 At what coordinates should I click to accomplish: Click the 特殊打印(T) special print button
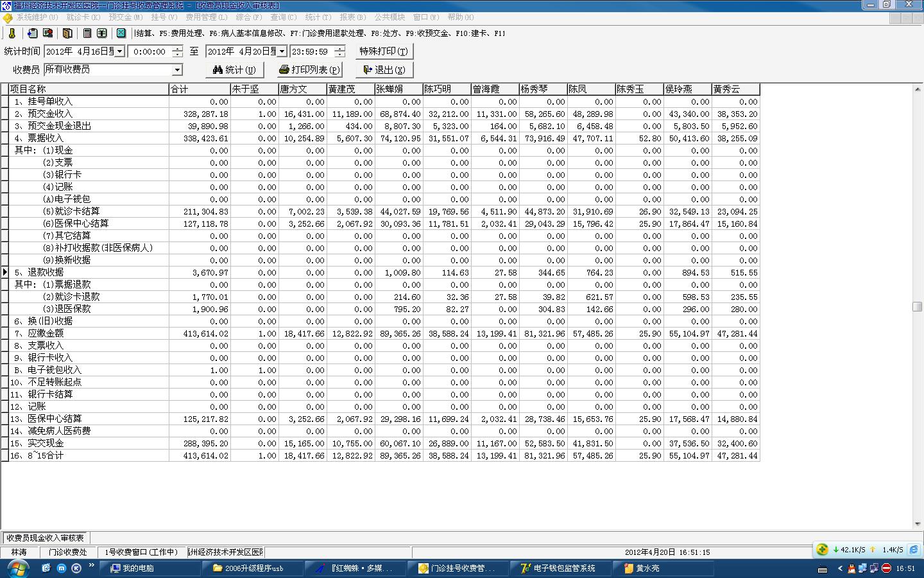pos(383,51)
